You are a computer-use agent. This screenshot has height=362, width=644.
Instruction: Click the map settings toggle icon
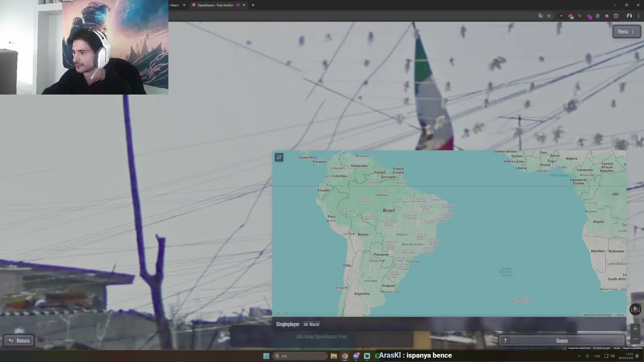[279, 157]
